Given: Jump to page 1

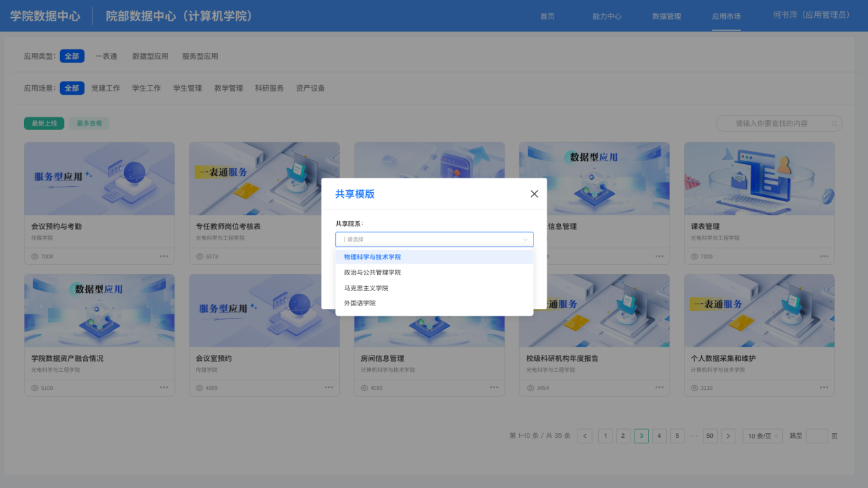Looking at the screenshot, I should click(605, 436).
